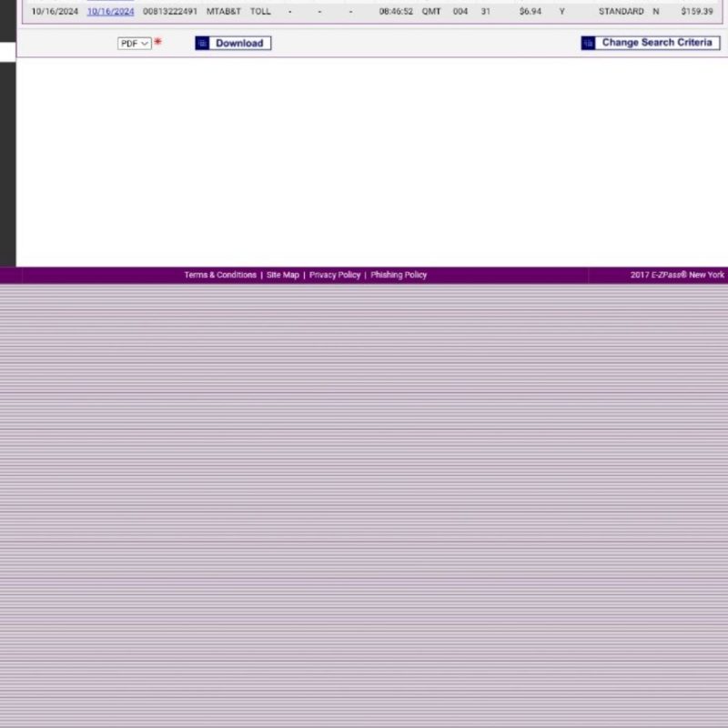Click Change Search Criteria button

pyautogui.click(x=651, y=43)
